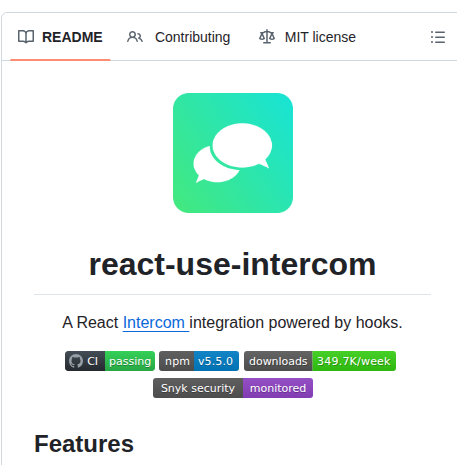Open the CI passing badge
The width and height of the screenshot is (457, 465).
coord(110,361)
